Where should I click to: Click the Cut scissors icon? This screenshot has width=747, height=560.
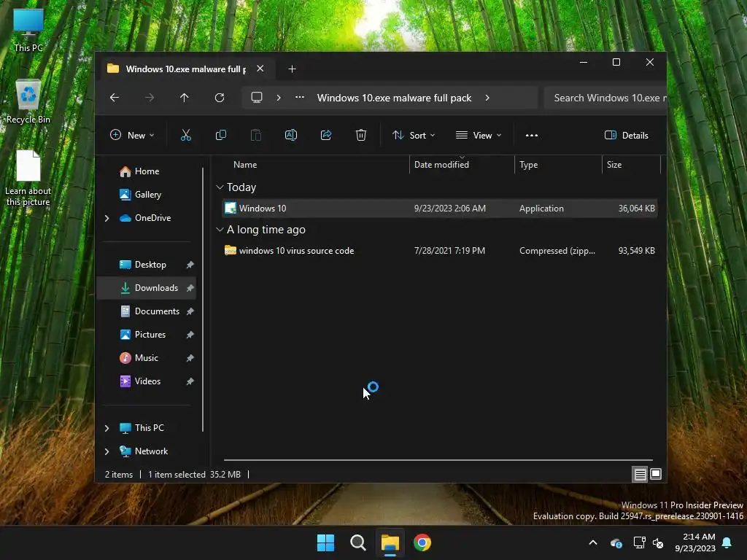[x=186, y=135]
